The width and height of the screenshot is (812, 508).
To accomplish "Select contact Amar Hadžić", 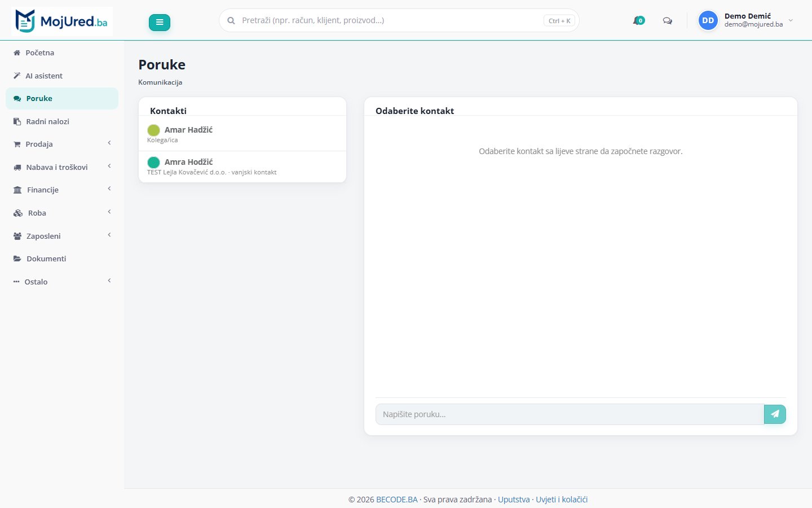I will tap(242, 134).
